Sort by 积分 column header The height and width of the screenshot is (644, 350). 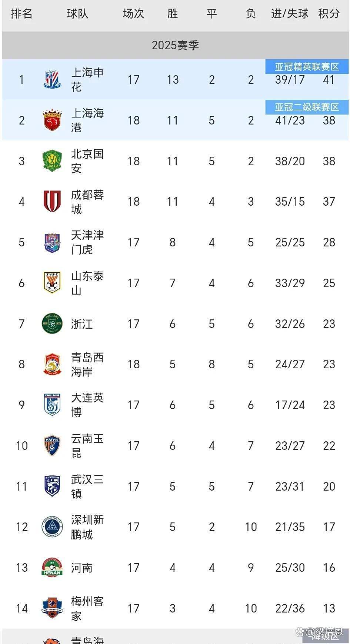329,14
